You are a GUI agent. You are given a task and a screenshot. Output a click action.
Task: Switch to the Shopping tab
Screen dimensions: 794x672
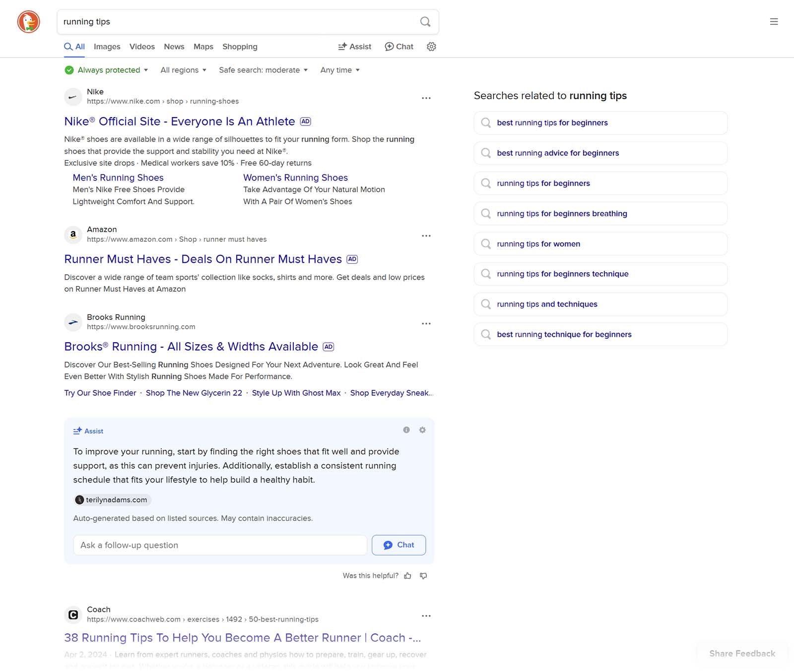point(240,46)
